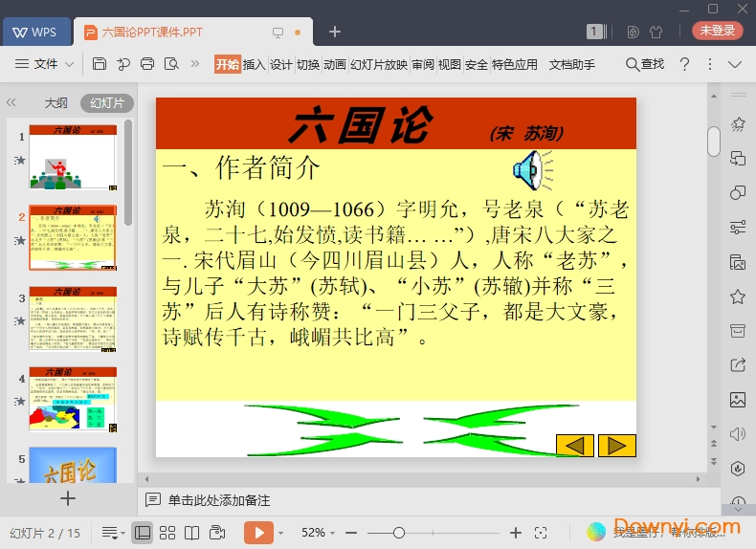This screenshot has height=549, width=756.
Task: Click the zoom slider handle
Action: click(399, 533)
